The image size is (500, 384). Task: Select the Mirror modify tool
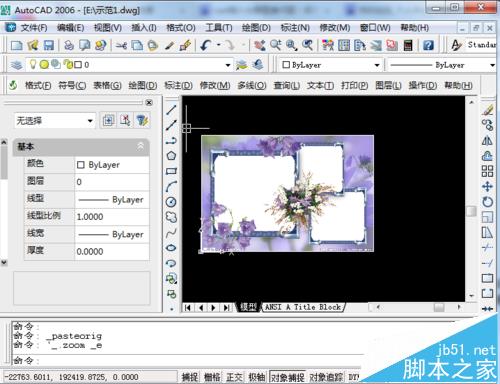coord(487,140)
